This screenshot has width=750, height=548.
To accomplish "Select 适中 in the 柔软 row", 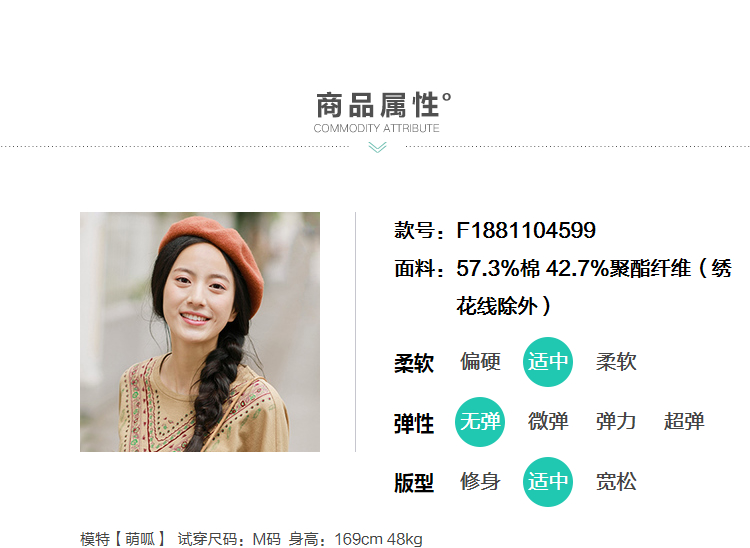I will [548, 362].
